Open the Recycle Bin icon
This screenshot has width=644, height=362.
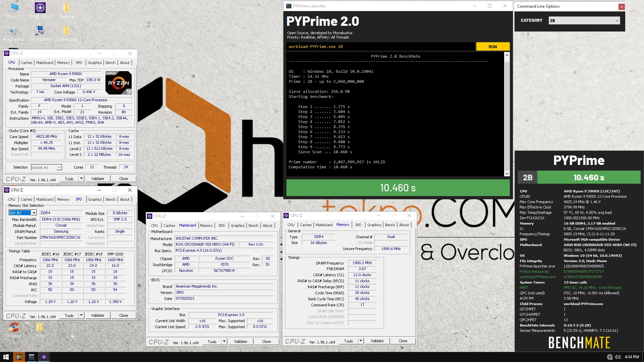[x=13, y=33]
